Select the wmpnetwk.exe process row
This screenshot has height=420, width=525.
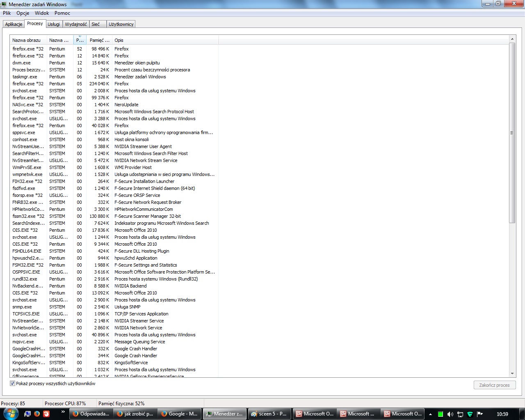click(114, 174)
